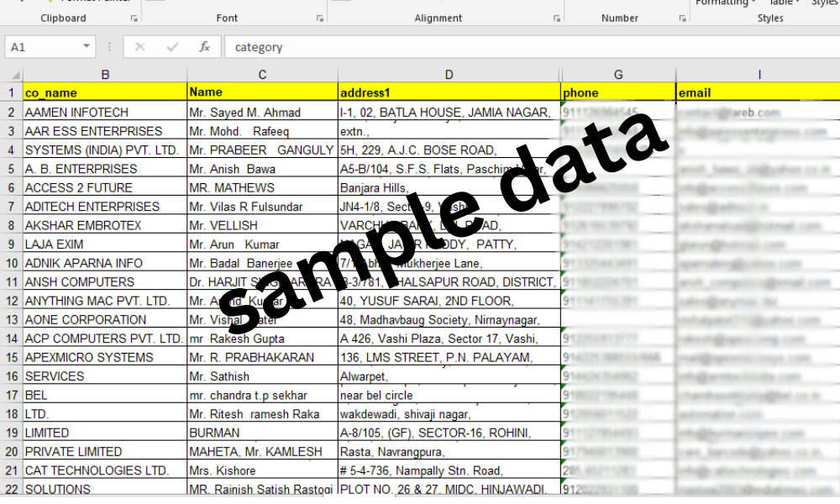Click the email header cell
This screenshot has height=504, width=840.
coord(758,92)
